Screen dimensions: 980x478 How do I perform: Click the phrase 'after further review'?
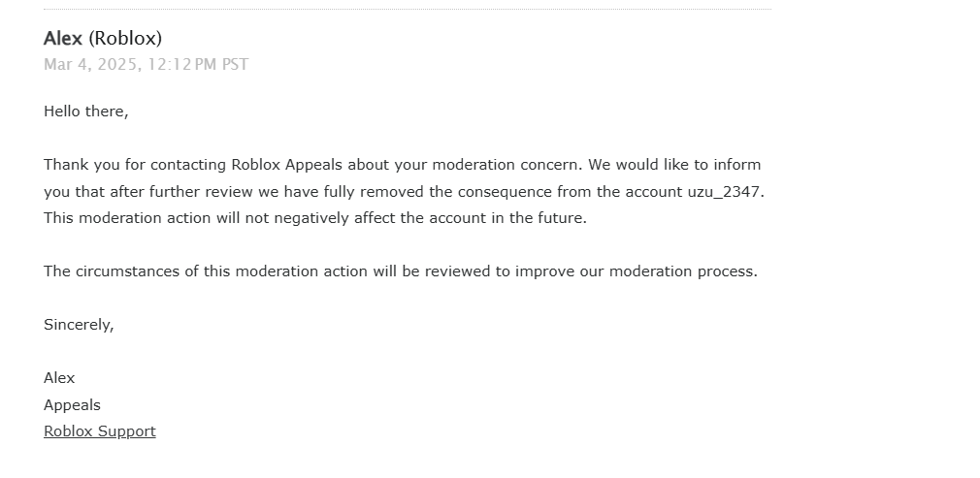click(181, 192)
